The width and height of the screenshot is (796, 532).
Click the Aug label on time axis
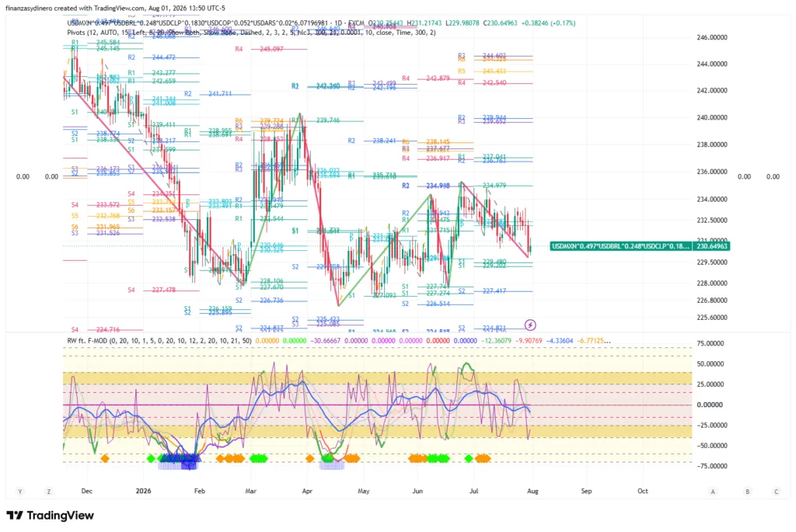(x=532, y=492)
